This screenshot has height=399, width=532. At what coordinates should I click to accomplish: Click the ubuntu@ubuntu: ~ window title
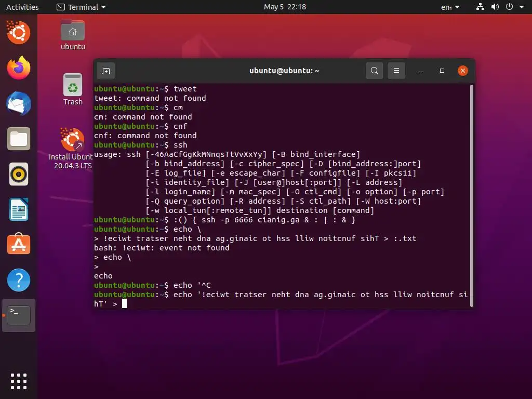click(x=284, y=71)
